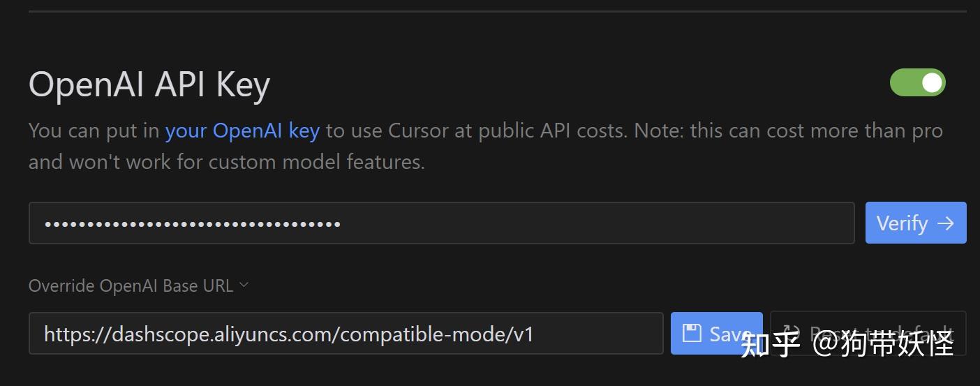Click the "OpenAI API Key" section heading

149,85
